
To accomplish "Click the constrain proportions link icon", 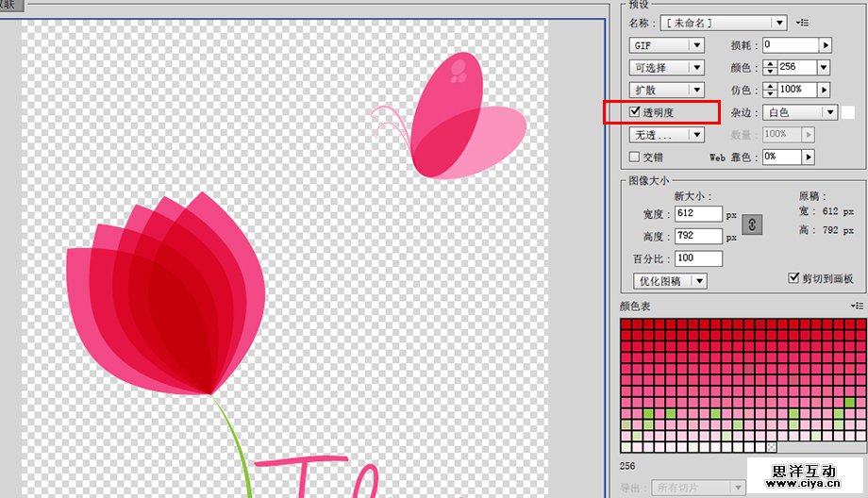I will tap(752, 224).
